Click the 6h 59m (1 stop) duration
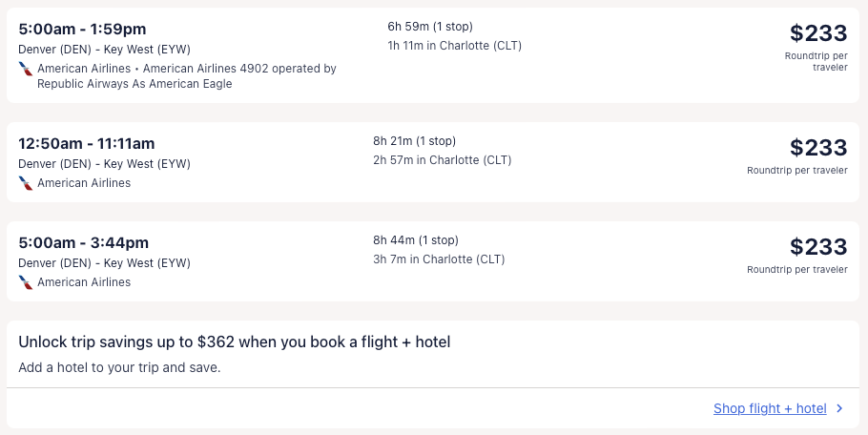This screenshot has width=868, height=435. [x=429, y=27]
